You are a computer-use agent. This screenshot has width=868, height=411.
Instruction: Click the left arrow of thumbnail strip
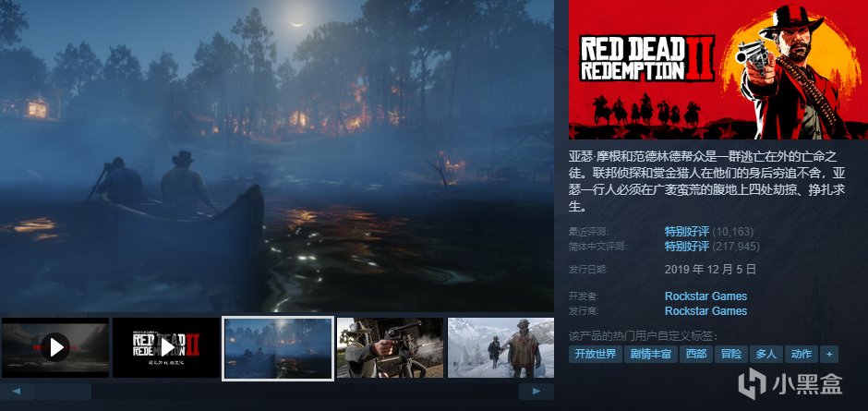click(18, 392)
